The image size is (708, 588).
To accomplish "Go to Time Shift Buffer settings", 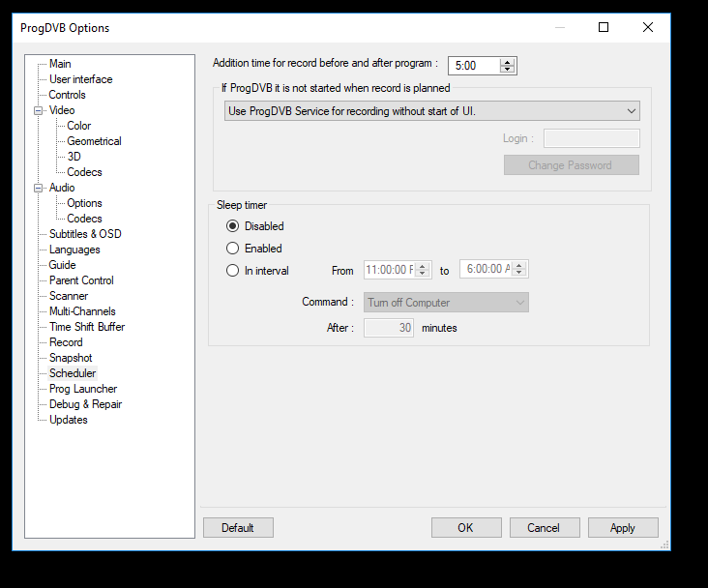I will tap(87, 327).
